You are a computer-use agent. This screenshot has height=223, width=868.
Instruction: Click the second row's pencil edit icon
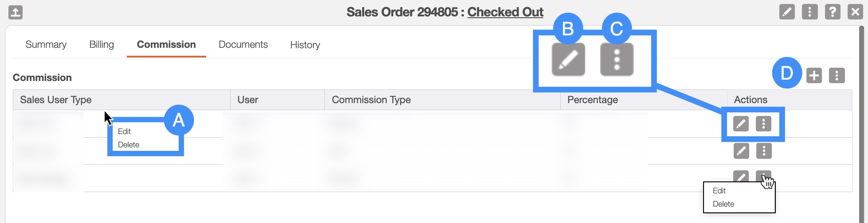741,151
